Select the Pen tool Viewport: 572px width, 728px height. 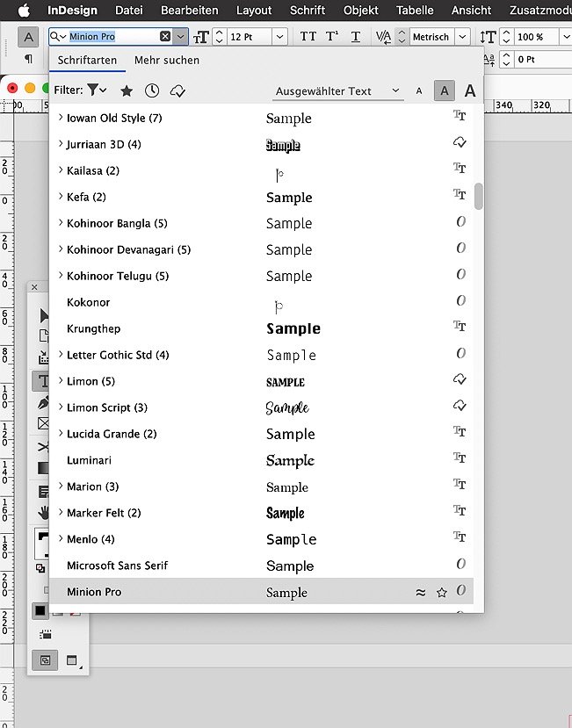pos(43,402)
